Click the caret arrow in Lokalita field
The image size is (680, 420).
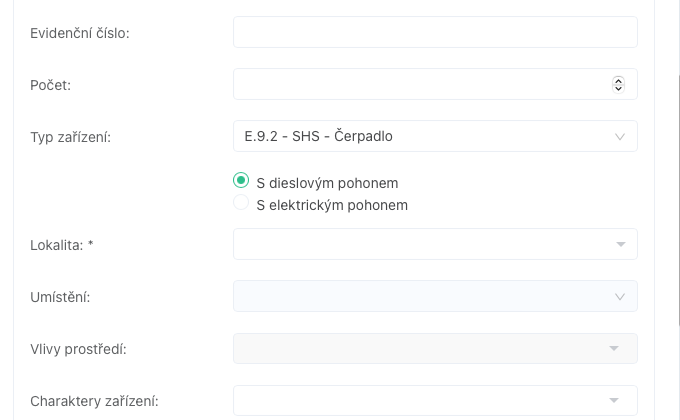tap(620, 244)
